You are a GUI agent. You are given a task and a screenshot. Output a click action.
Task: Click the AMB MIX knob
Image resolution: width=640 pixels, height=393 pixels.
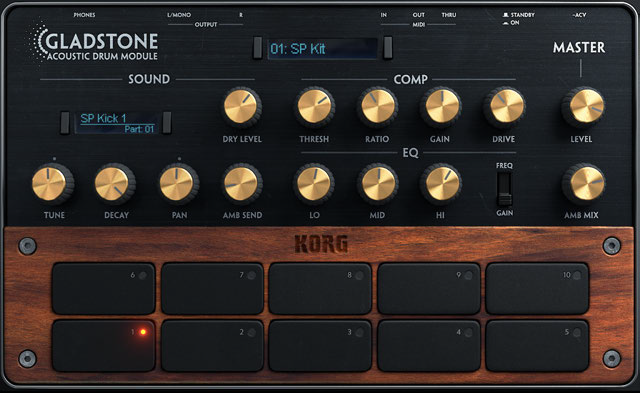(584, 184)
